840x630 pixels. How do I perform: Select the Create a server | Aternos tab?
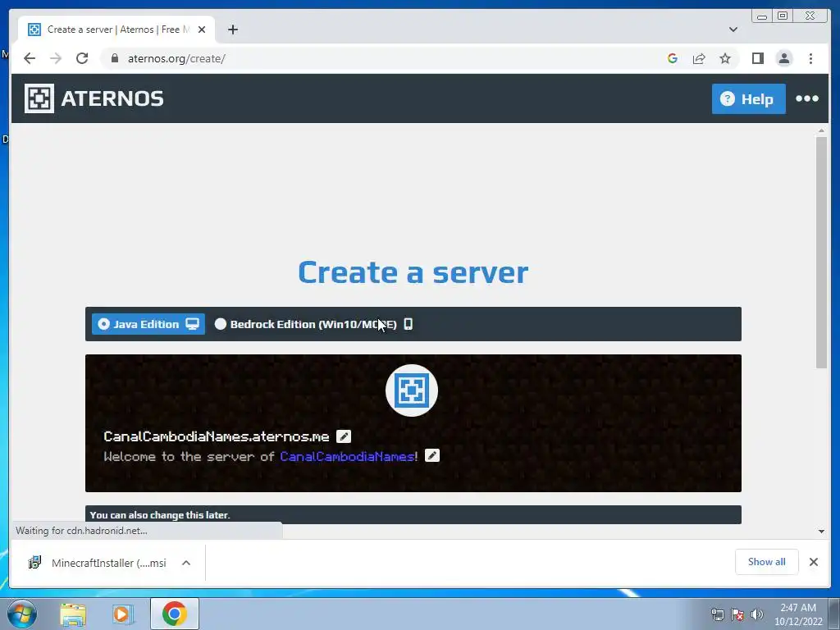pyautogui.click(x=116, y=30)
